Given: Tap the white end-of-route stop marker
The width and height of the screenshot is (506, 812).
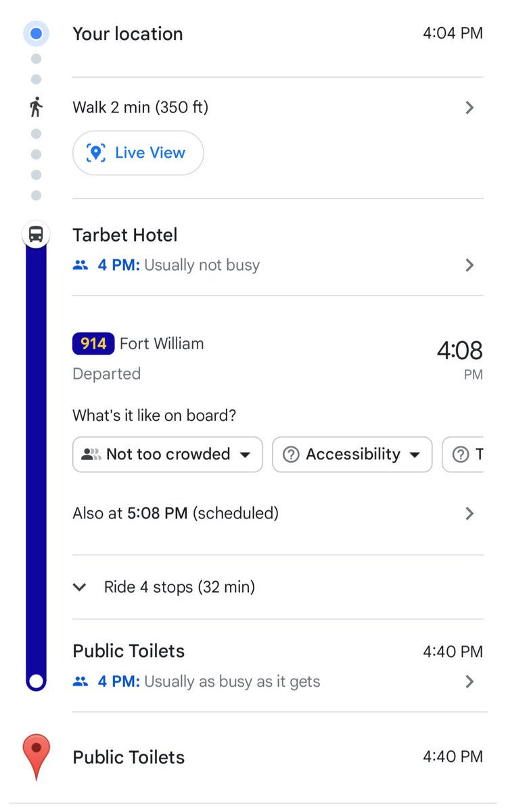Looking at the screenshot, I should point(37,681).
